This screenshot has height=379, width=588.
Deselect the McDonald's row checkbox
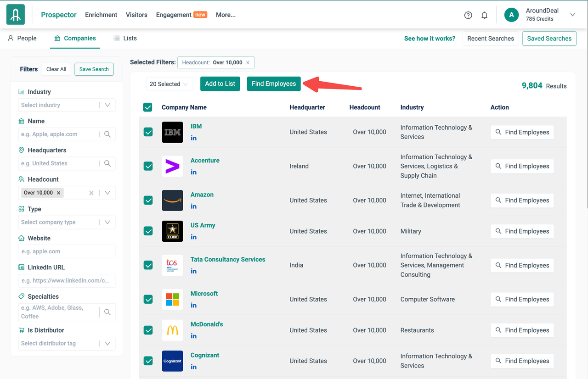[x=148, y=330]
